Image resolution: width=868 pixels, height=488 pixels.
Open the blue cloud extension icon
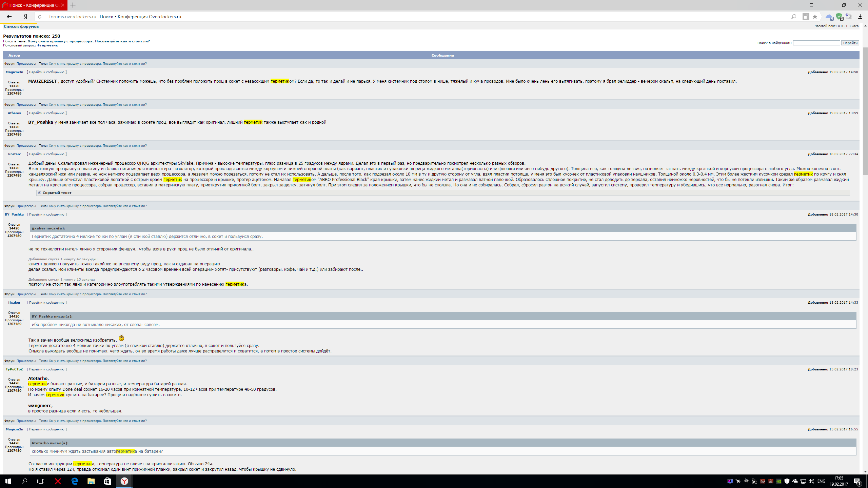tap(829, 17)
